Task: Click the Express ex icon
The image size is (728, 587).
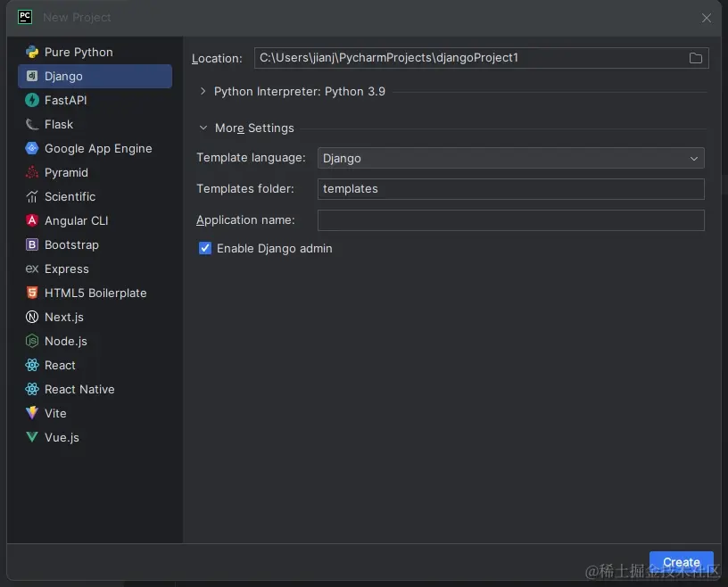Action: [32, 269]
